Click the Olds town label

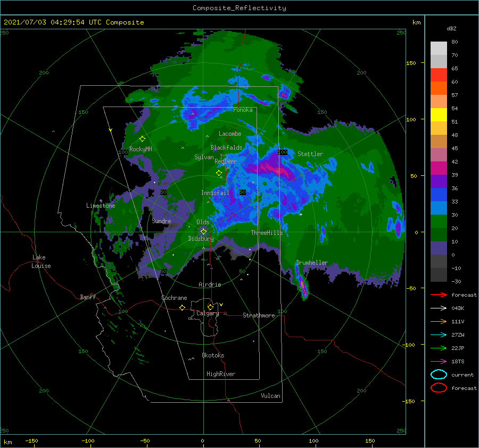pyautogui.click(x=203, y=222)
